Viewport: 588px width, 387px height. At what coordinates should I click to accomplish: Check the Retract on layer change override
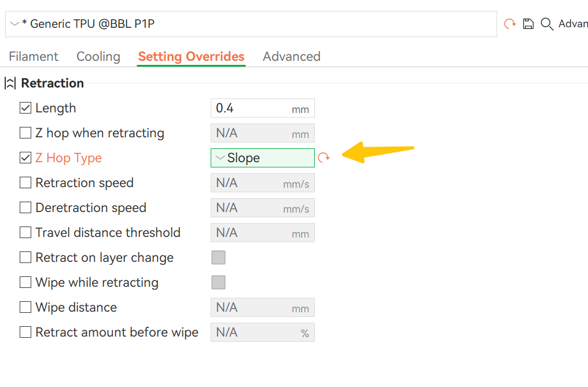point(25,257)
